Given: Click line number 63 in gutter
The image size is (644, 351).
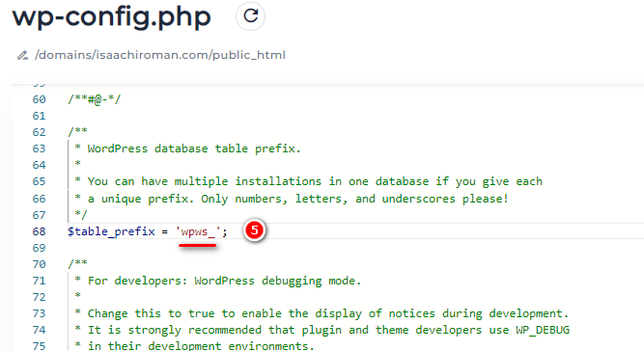Looking at the screenshot, I should [x=39, y=148].
